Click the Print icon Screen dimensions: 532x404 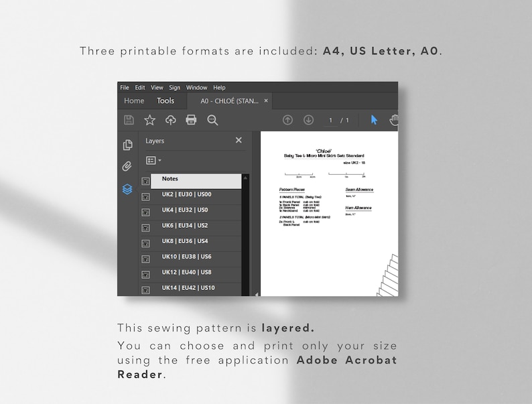(x=191, y=120)
